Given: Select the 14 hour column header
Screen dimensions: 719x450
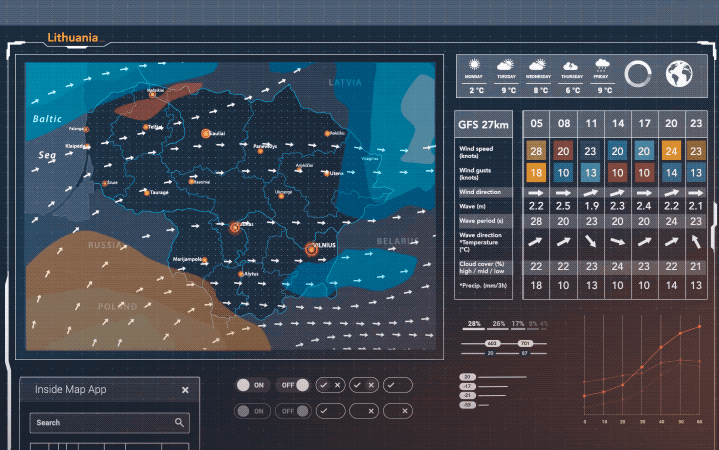Looking at the screenshot, I should [618, 123].
